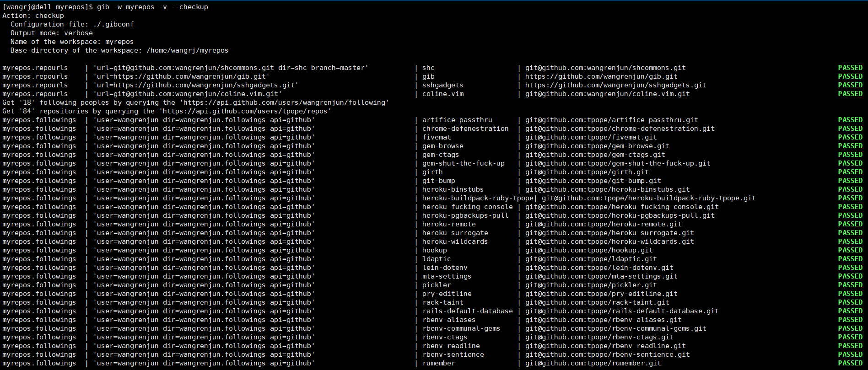
Task: Click the 'rbenv-readline' repo name
Action: [451, 346]
